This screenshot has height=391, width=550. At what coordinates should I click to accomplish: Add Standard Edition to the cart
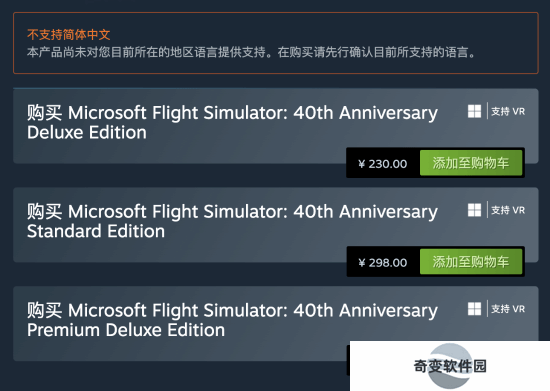click(x=471, y=262)
